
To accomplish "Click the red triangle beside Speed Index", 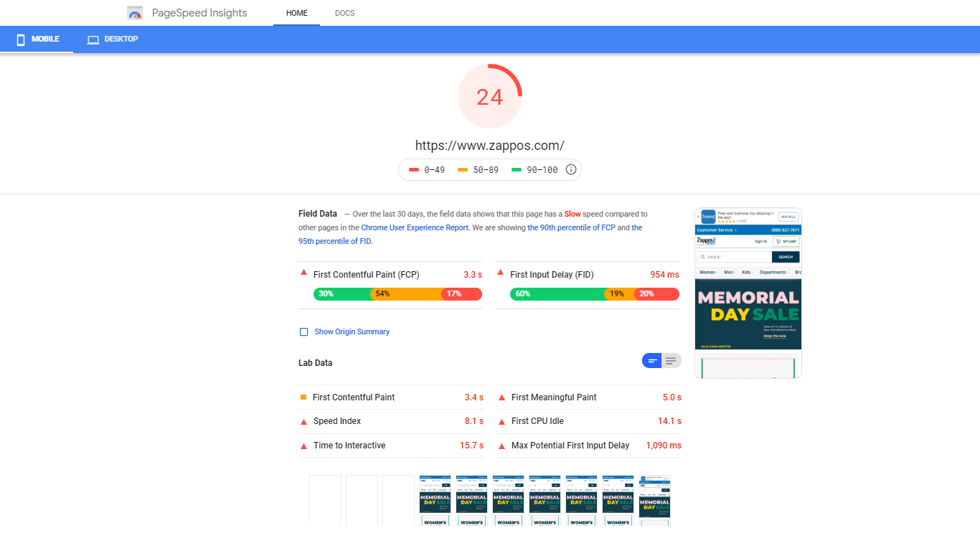I will 303,421.
